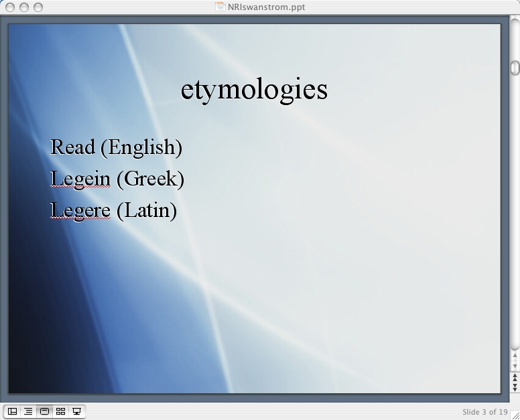Image resolution: width=520 pixels, height=420 pixels.
Task: Zoom the NRIswanstrom.ppt window
Action: [x=38, y=7]
